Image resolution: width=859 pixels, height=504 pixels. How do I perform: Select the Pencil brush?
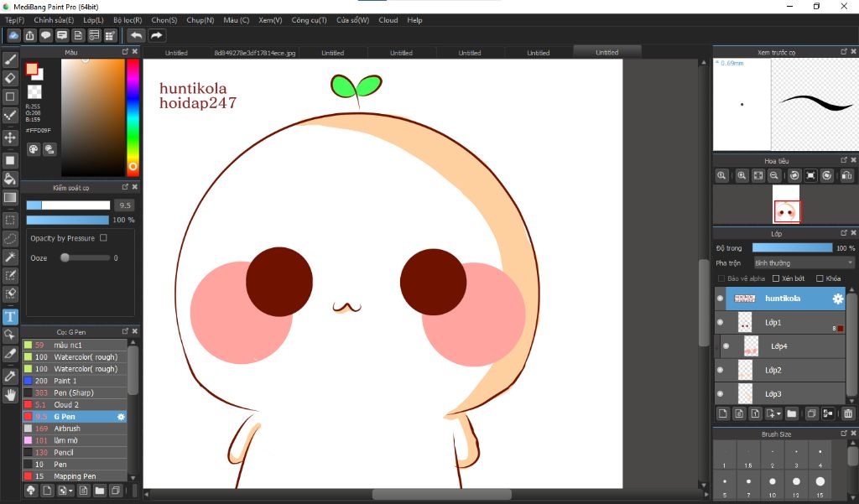tap(75, 453)
